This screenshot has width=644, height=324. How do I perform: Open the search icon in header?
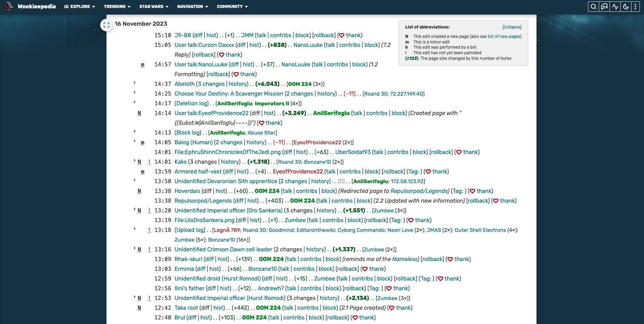(x=594, y=7)
